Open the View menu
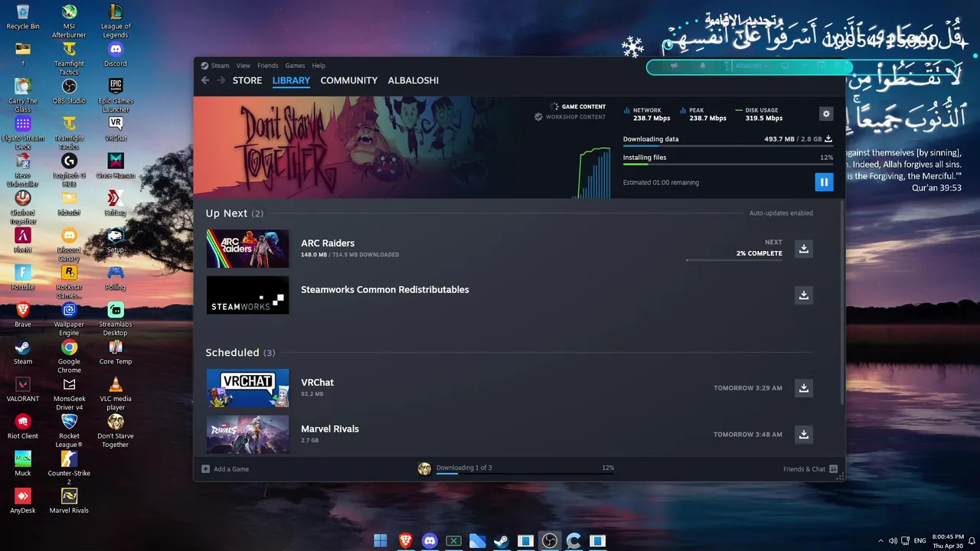The width and height of the screenshot is (980, 551). pyautogui.click(x=243, y=66)
